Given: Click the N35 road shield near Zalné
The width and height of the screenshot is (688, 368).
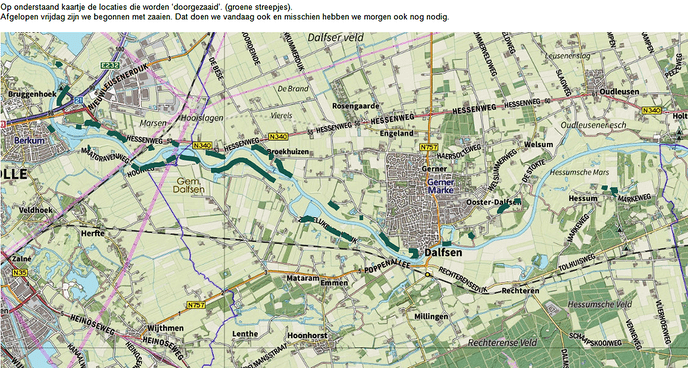Looking at the screenshot, I should (x=20, y=272).
